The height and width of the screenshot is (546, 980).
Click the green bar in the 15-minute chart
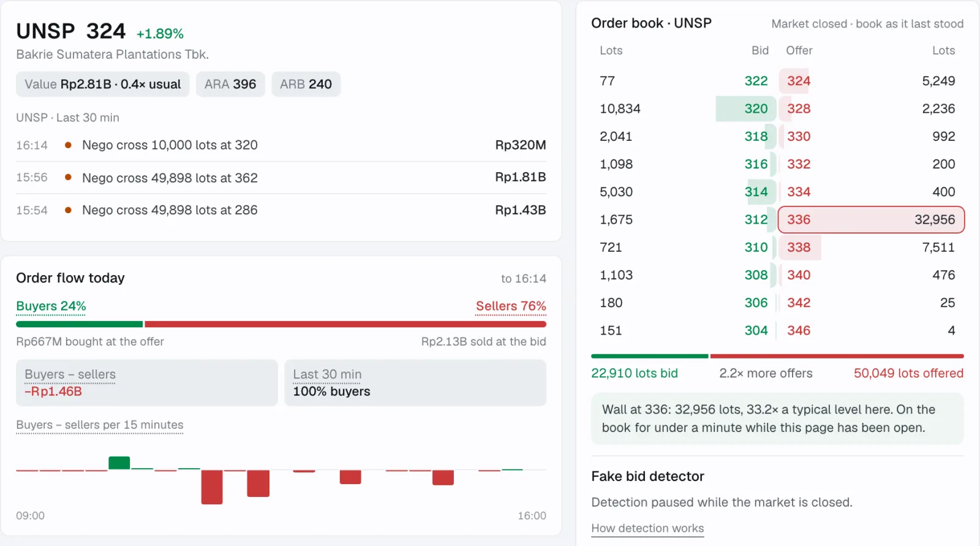point(119,463)
